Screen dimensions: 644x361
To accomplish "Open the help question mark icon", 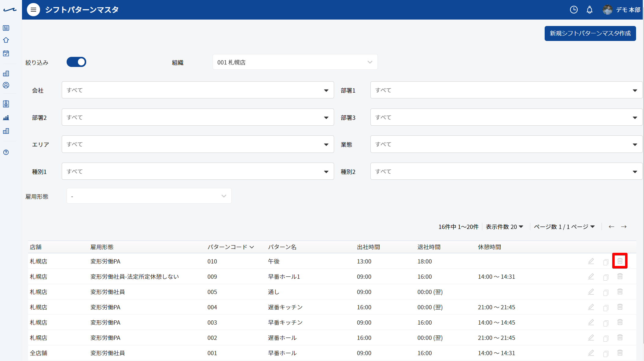I will click(x=6, y=152).
